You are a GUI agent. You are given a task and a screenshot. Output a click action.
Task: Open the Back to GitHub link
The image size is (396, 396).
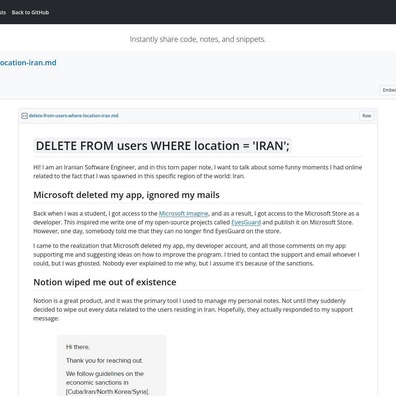tap(30, 12)
